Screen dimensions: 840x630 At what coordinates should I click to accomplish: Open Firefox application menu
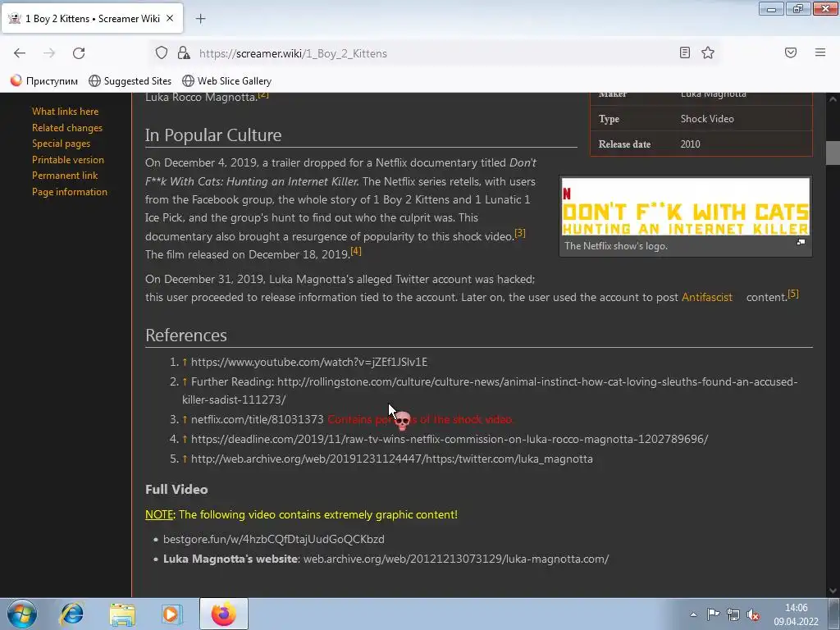tap(820, 52)
